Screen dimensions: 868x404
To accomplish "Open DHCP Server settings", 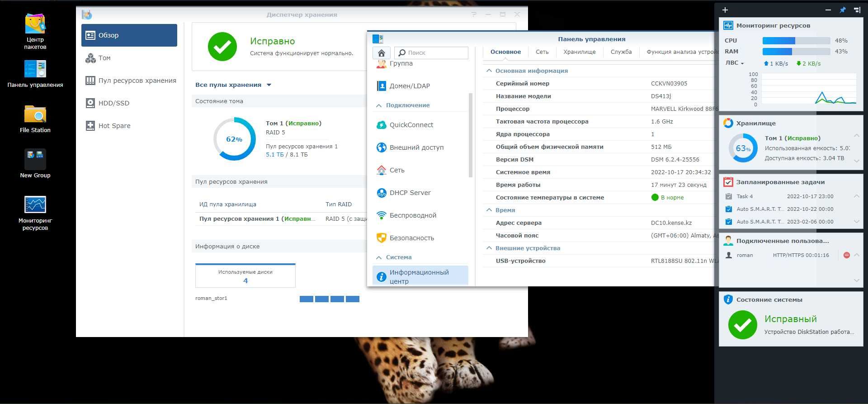I will click(420, 193).
